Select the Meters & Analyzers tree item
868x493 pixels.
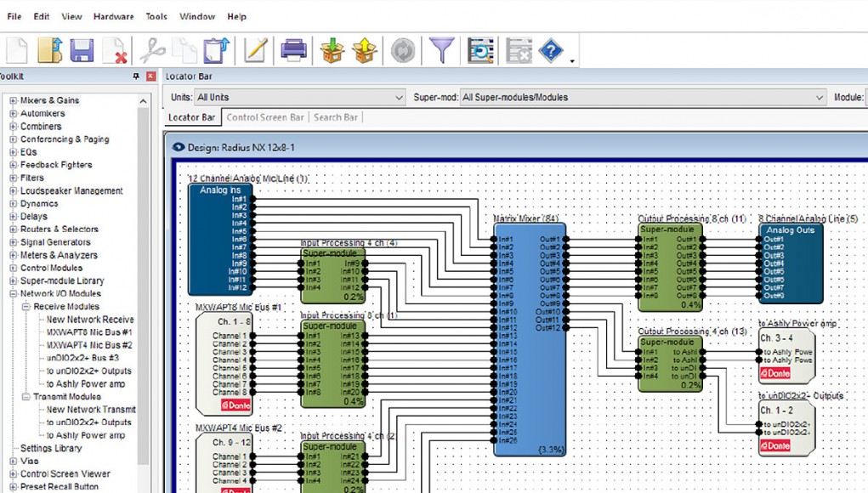point(59,255)
